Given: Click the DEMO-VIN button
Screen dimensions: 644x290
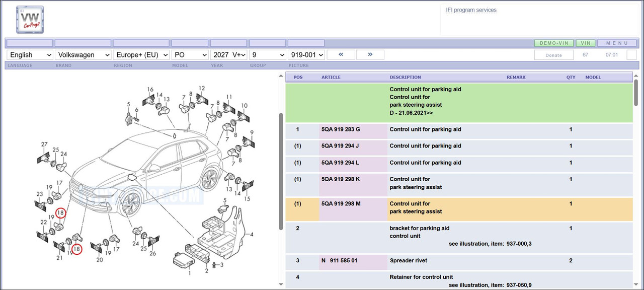Looking at the screenshot, I should click(553, 43).
